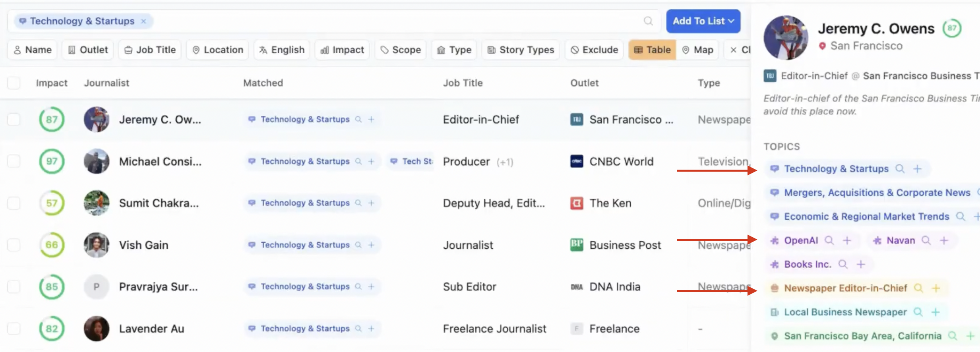Click the plus icon next to Books Inc.

[x=861, y=264]
